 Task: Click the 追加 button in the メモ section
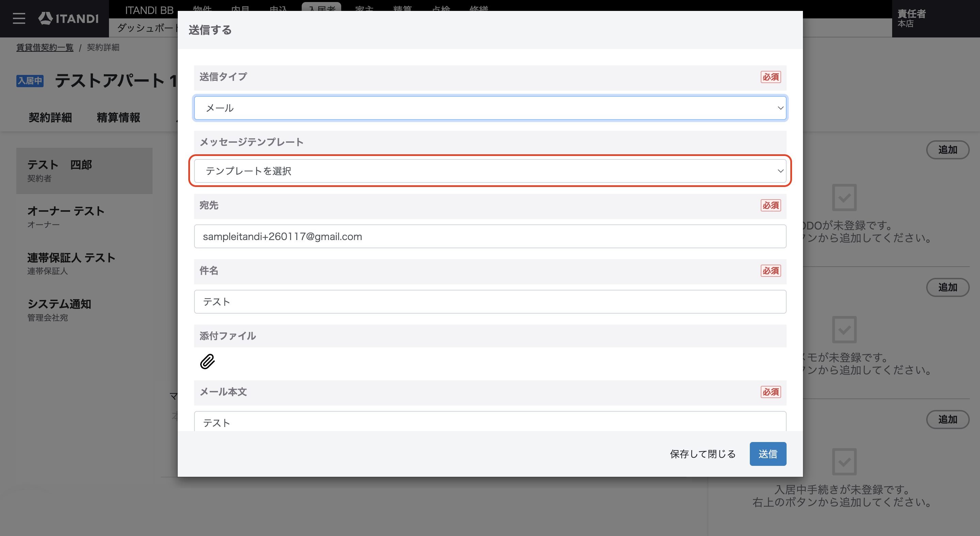tap(948, 287)
